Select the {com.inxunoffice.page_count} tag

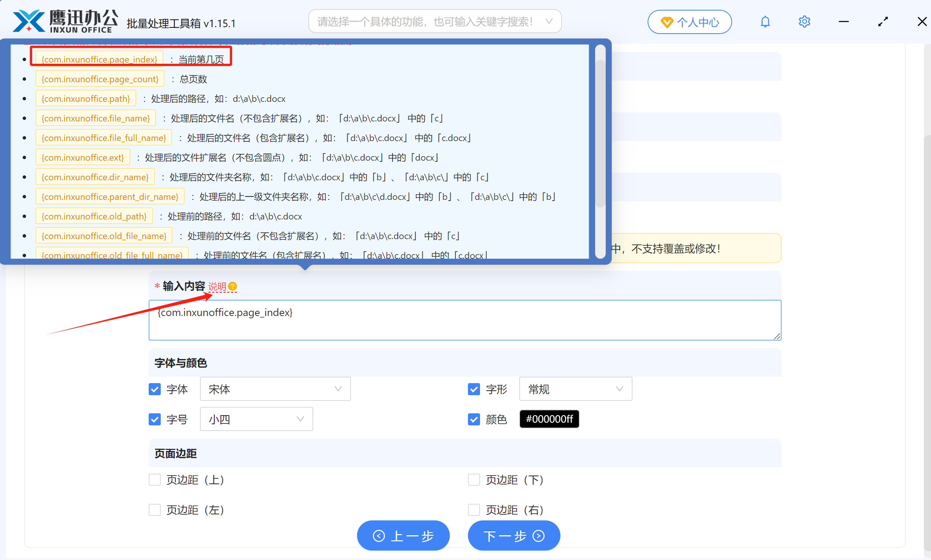(100, 79)
